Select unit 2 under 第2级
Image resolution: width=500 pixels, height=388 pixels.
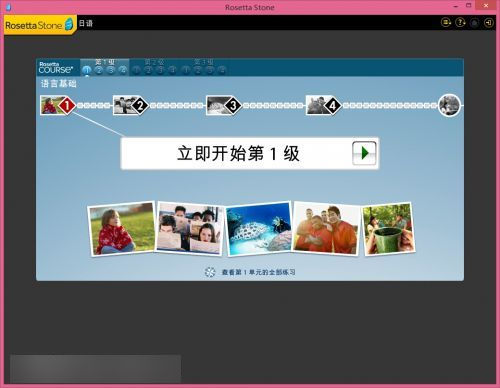coord(148,70)
